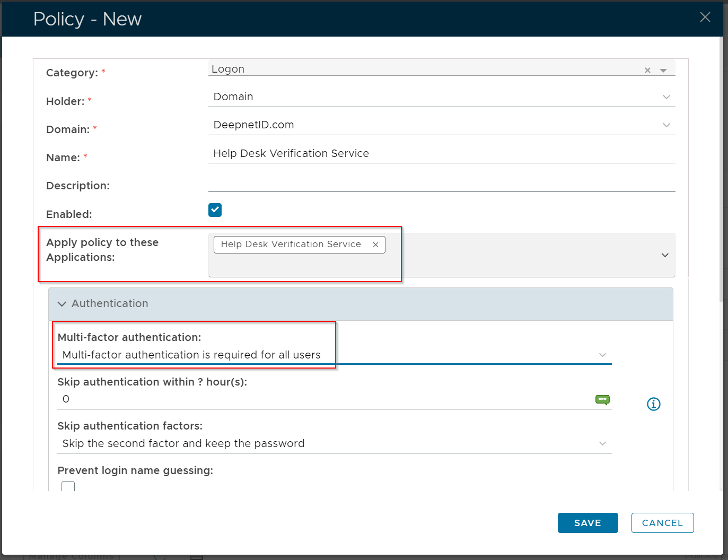Remove the Help Desk Verification Service tag
Image resolution: width=728 pixels, height=560 pixels.
(x=375, y=244)
